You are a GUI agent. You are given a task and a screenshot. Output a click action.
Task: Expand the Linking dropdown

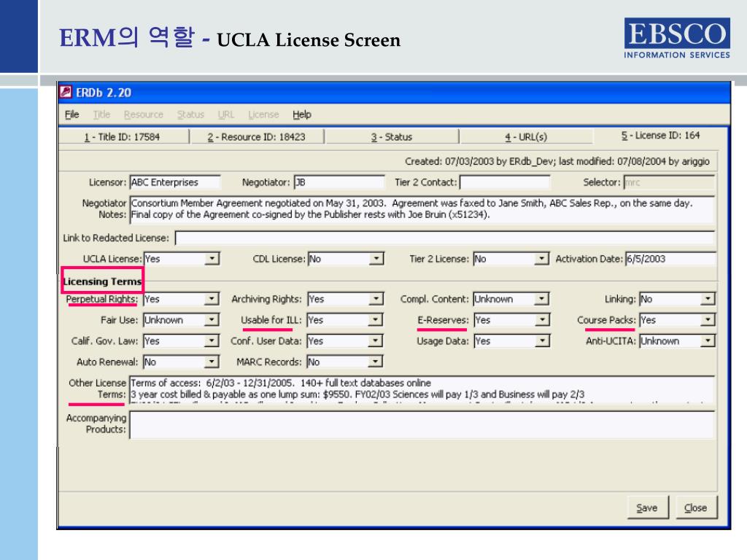(708, 298)
